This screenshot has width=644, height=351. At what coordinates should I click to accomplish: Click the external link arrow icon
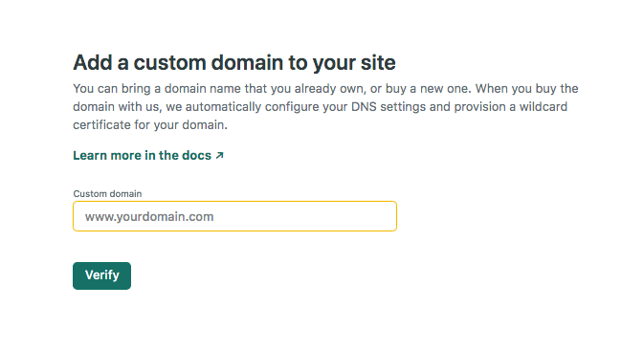pos(220,155)
